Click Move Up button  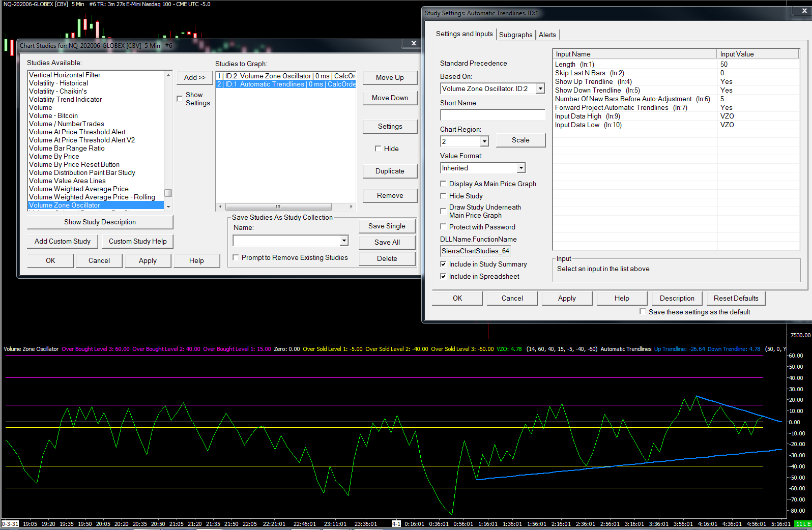tap(390, 77)
